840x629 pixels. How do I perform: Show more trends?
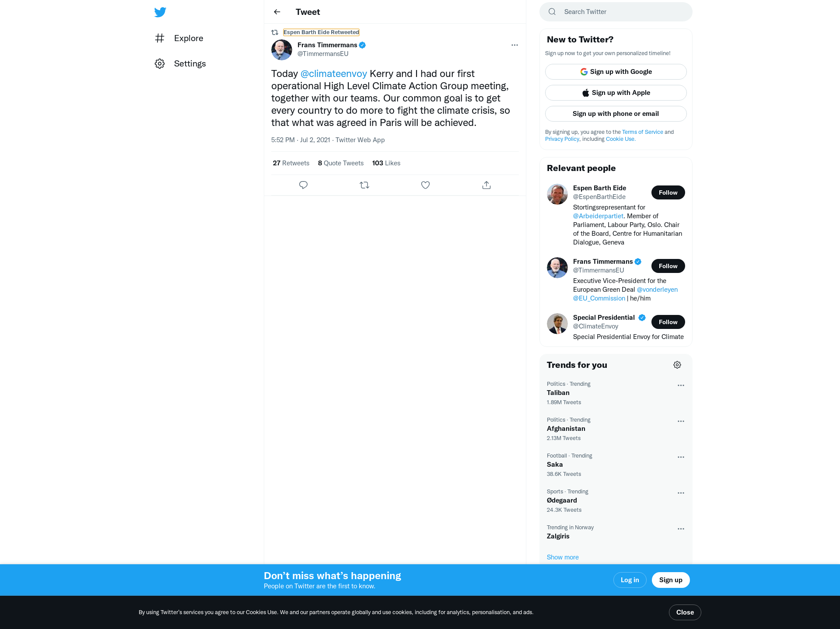[563, 557]
